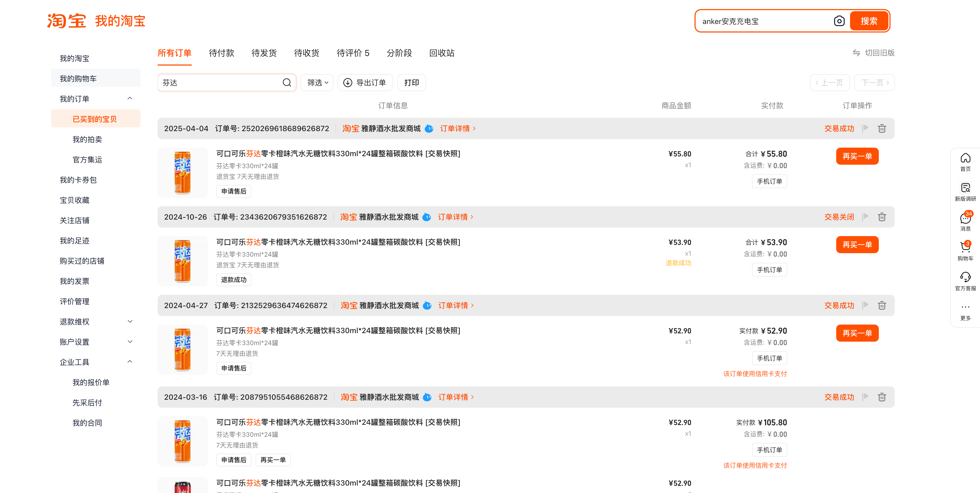Image resolution: width=980 pixels, height=493 pixels.
Task: Delete the 2025-04-04 order via trash icon
Action: pyautogui.click(x=881, y=129)
